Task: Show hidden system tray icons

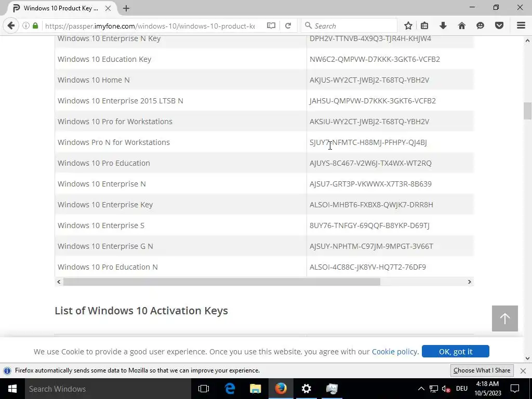Action: point(421,389)
